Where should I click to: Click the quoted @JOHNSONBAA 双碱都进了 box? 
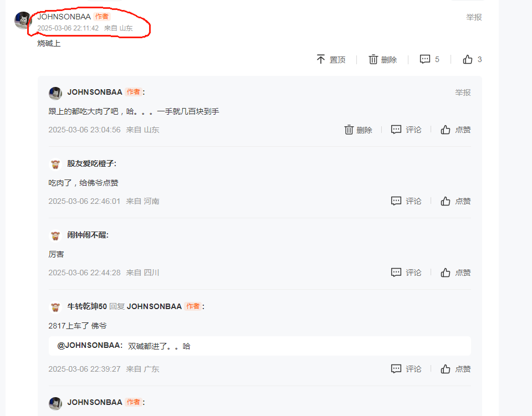point(259,346)
